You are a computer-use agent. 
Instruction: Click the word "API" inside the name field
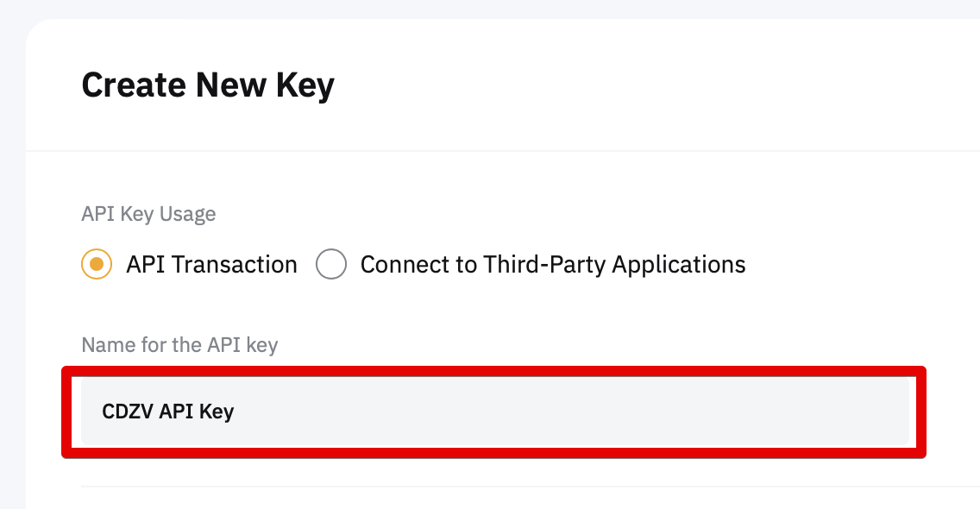[176, 412]
